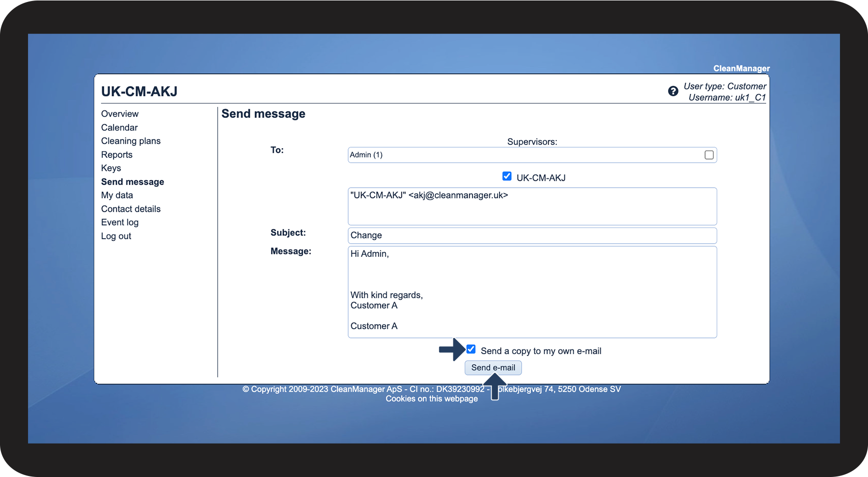This screenshot has width=868, height=477.
Task: Click the recipient address box with akj@cleanmanager.uk
Action: [532, 206]
